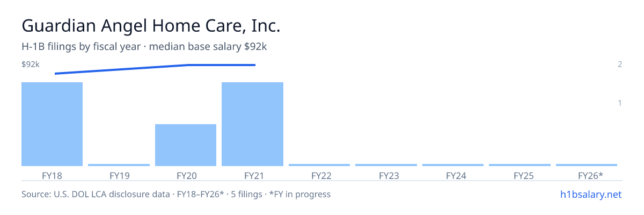Click the right axis value 1
The height and width of the screenshot is (215, 644).
click(620, 103)
